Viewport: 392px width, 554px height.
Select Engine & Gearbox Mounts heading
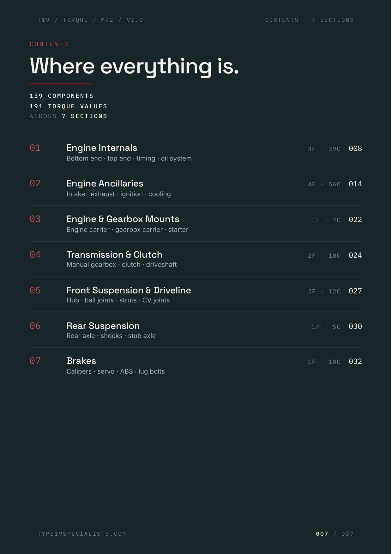tap(123, 219)
